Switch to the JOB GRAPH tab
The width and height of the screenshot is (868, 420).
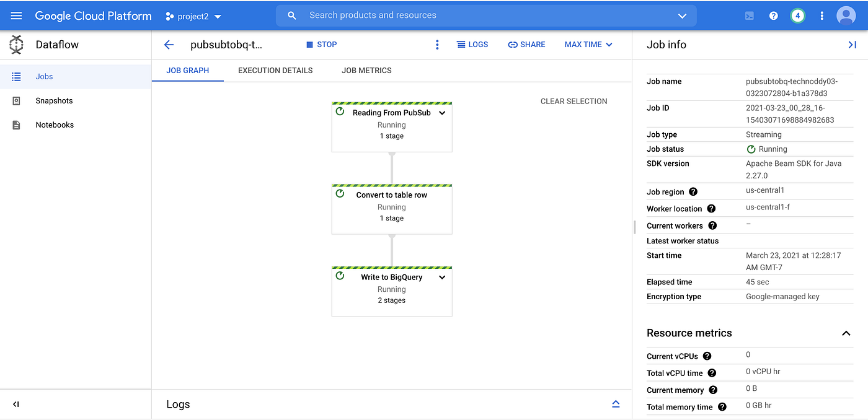[x=188, y=70]
